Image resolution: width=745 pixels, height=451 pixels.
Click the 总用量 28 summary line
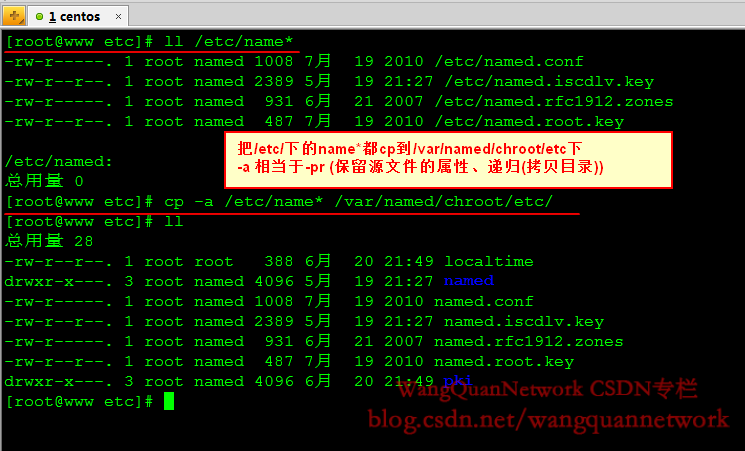pyautogui.click(x=49, y=241)
